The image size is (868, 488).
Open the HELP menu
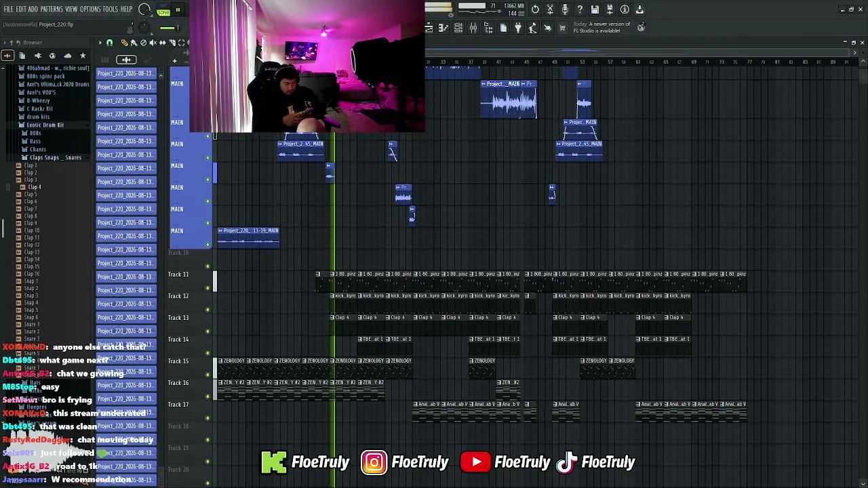click(x=127, y=9)
